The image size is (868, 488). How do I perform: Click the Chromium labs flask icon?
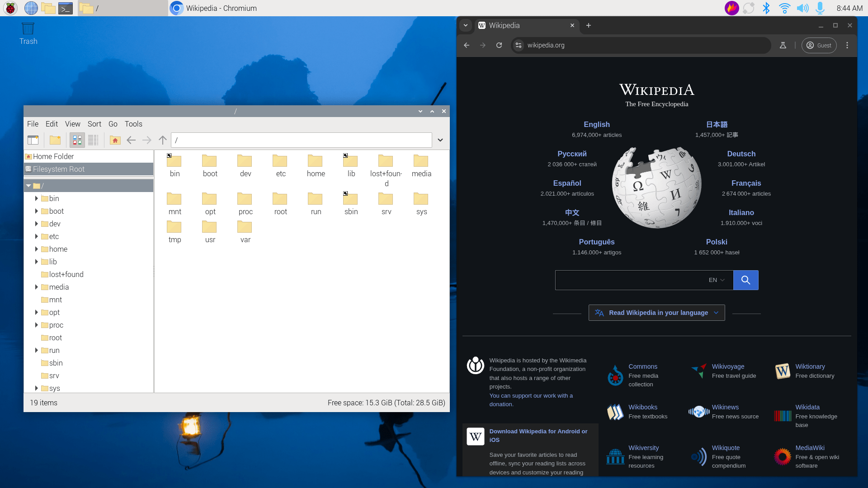[783, 45]
